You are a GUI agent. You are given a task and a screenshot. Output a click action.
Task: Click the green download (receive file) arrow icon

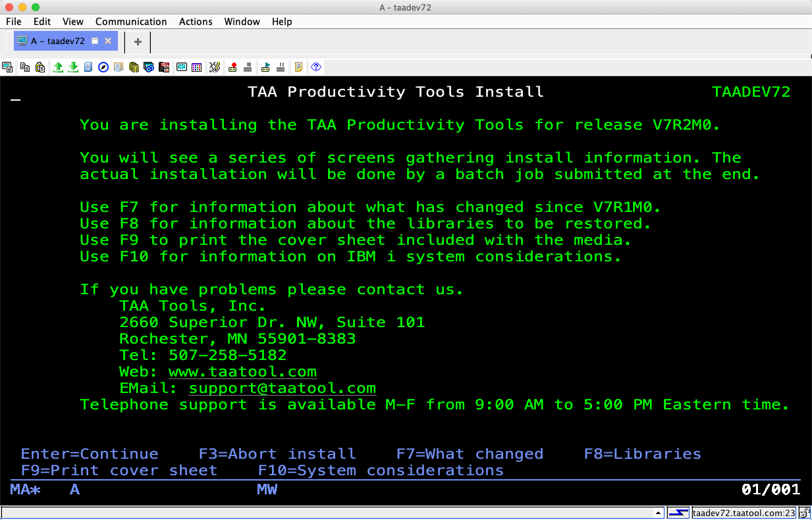point(73,67)
